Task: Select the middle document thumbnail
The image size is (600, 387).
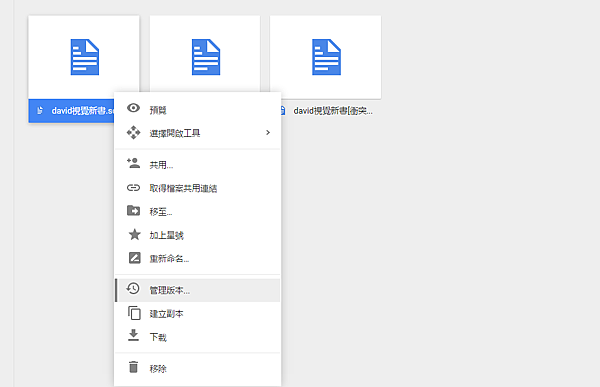Action: [205, 54]
